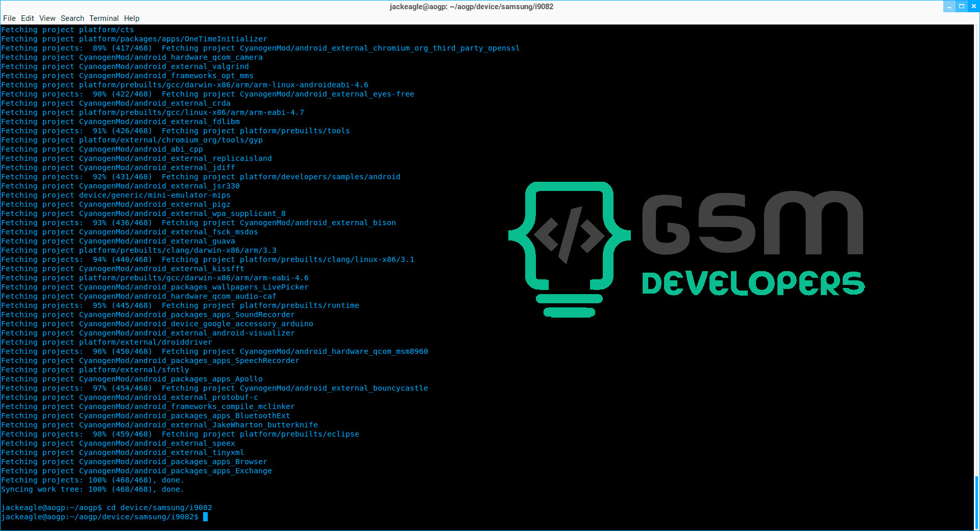The image size is (980, 531).
Task: Click the 96% (450/468) progress line
Action: tap(214, 352)
